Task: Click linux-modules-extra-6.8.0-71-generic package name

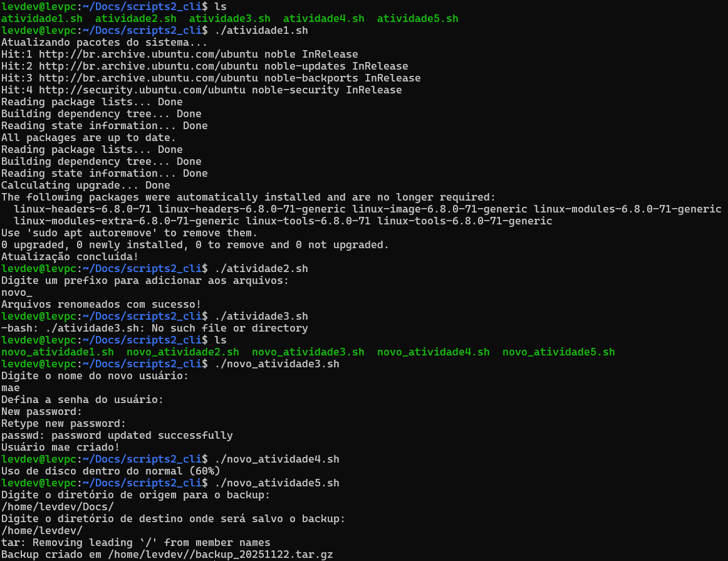Action: click(127, 221)
